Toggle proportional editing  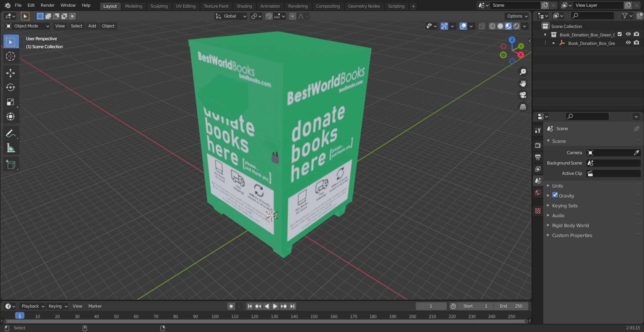292,16
